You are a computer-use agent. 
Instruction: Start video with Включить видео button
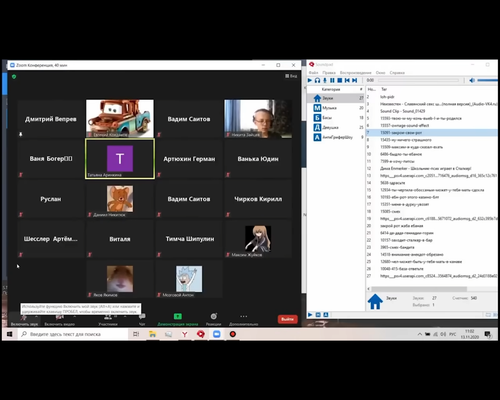59,319
